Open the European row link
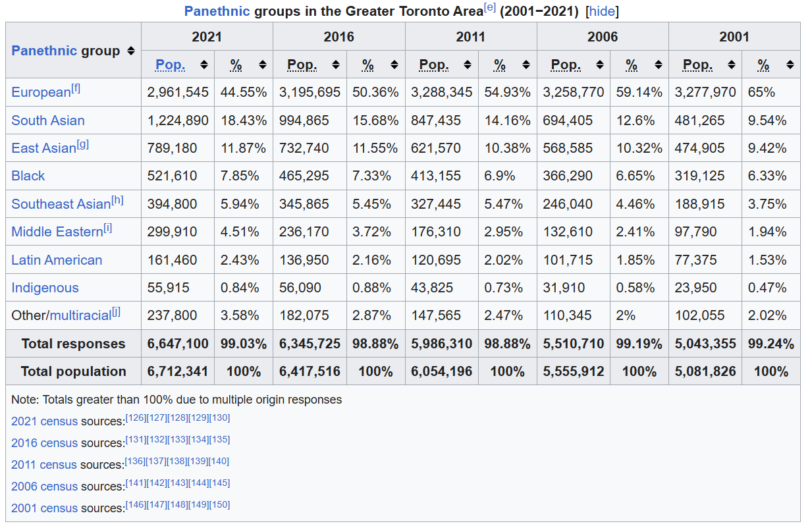This screenshot has height=532, width=812. pos(41,92)
